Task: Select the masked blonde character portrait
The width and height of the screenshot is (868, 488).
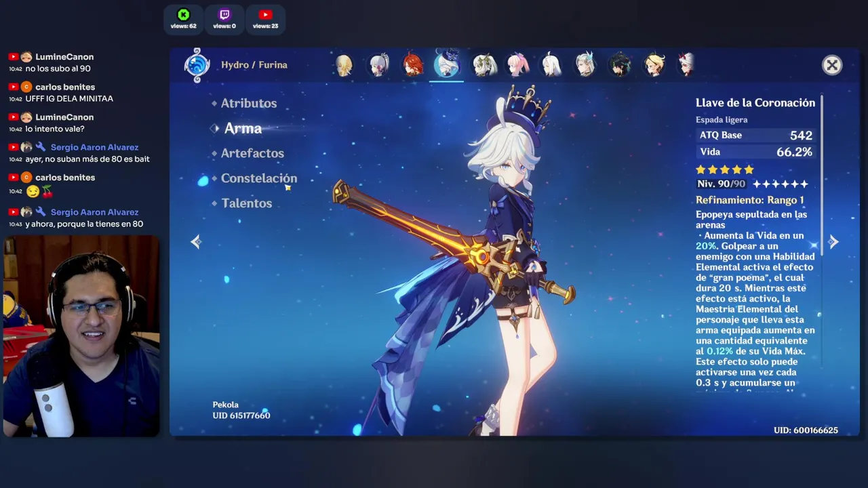Action: (x=654, y=65)
